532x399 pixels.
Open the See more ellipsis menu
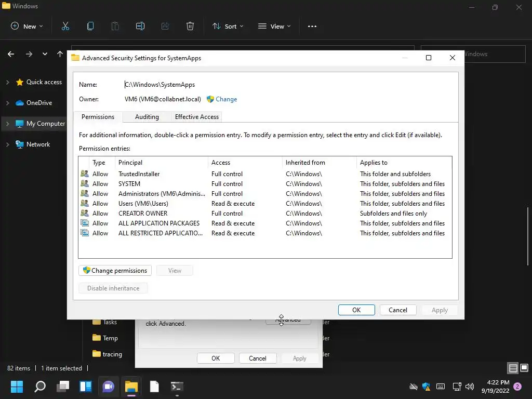[x=312, y=26]
